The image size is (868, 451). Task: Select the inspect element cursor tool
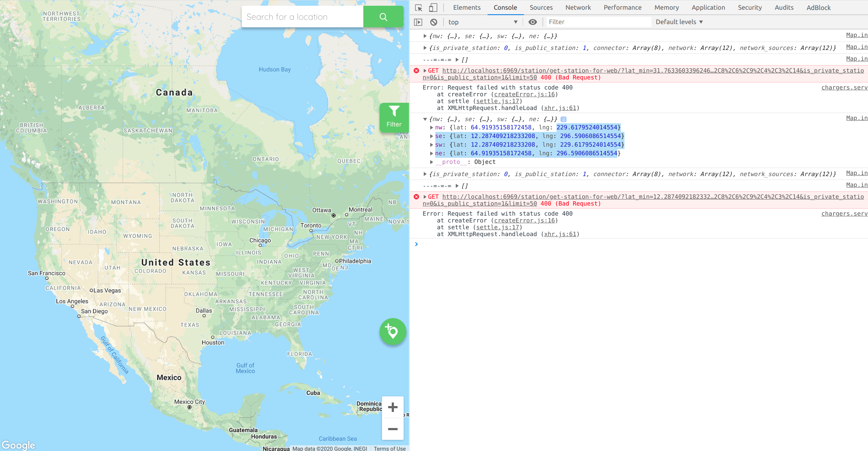pyautogui.click(x=419, y=7)
